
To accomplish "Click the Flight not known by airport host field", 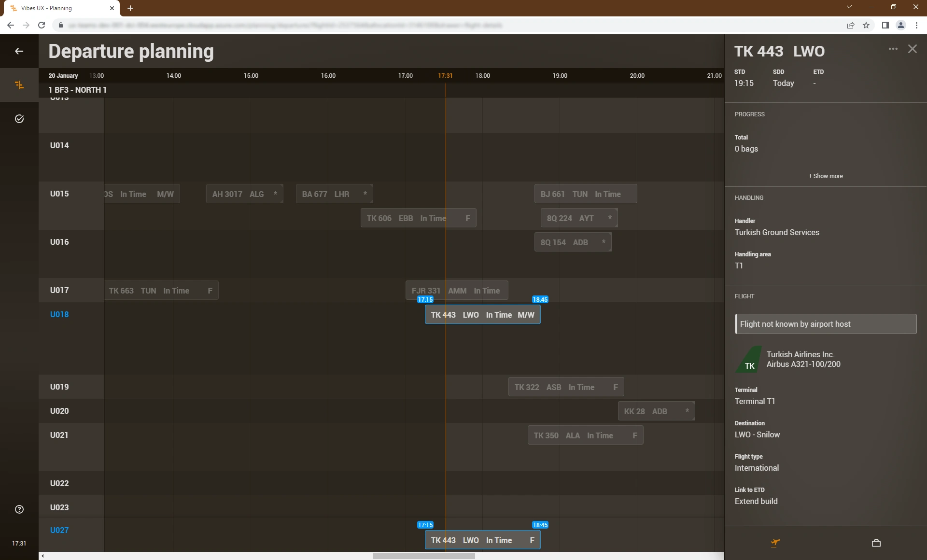I will click(826, 324).
